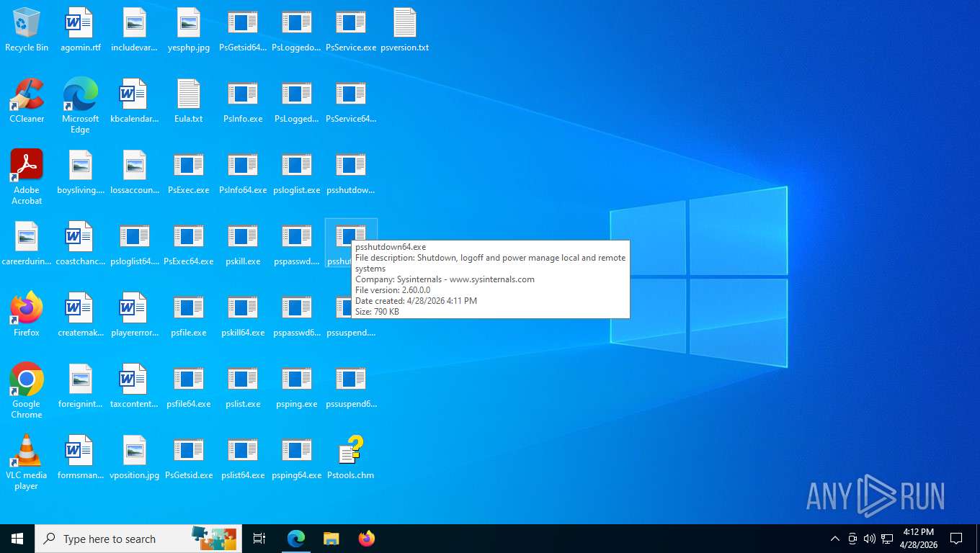
Task: Select the first-row PsService.exe icon
Action: click(350, 30)
